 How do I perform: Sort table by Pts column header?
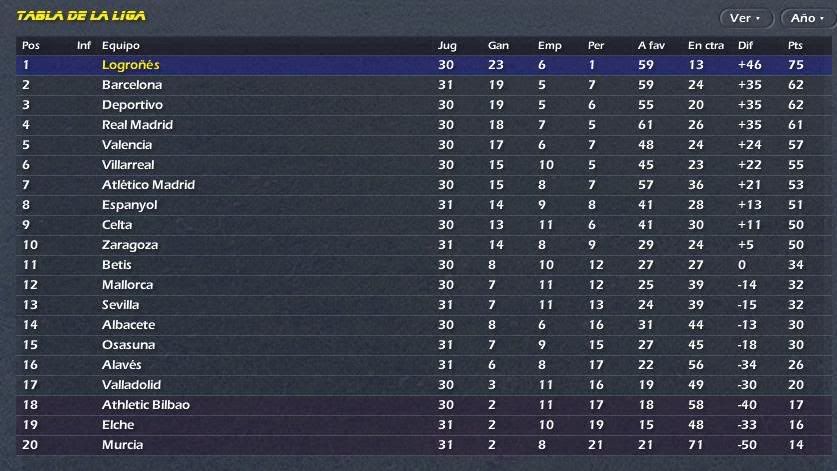click(795, 45)
